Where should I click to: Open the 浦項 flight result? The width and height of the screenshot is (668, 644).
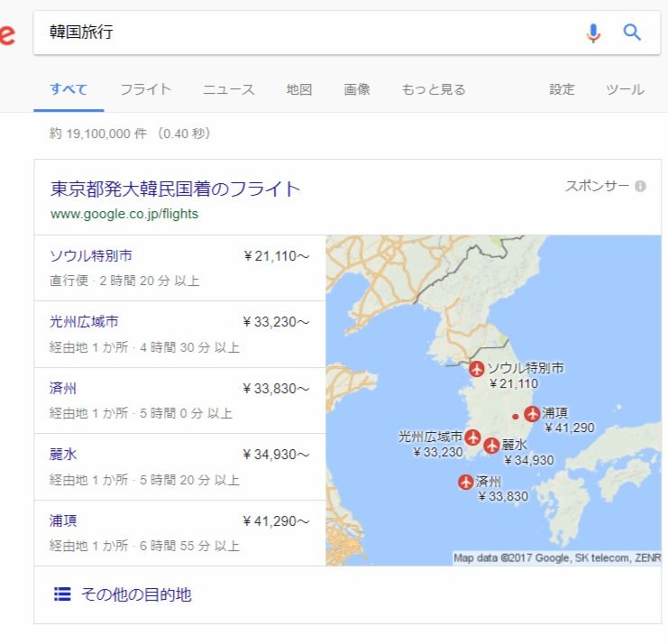pyautogui.click(x=62, y=520)
